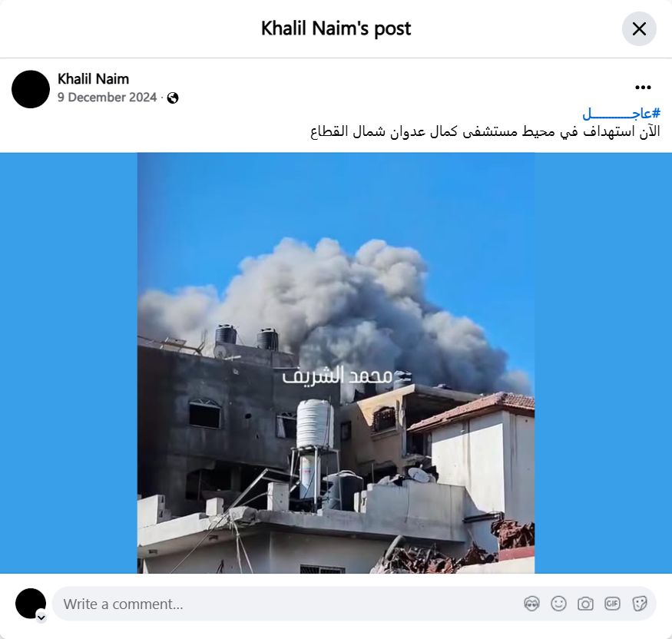Viewport: 672px width, 639px height.
Task: Click the white water tank in video
Action: click(x=315, y=423)
